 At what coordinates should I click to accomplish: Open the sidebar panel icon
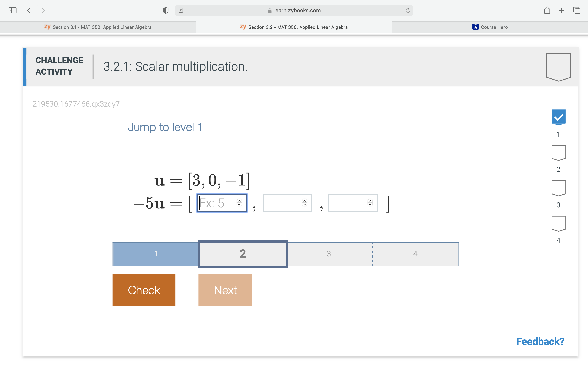[x=12, y=10]
